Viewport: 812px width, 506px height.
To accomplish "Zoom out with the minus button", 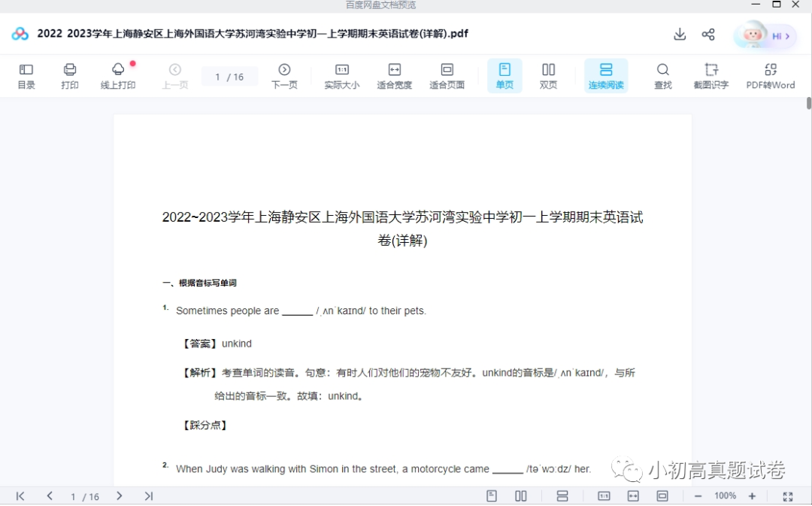I will tap(698, 496).
